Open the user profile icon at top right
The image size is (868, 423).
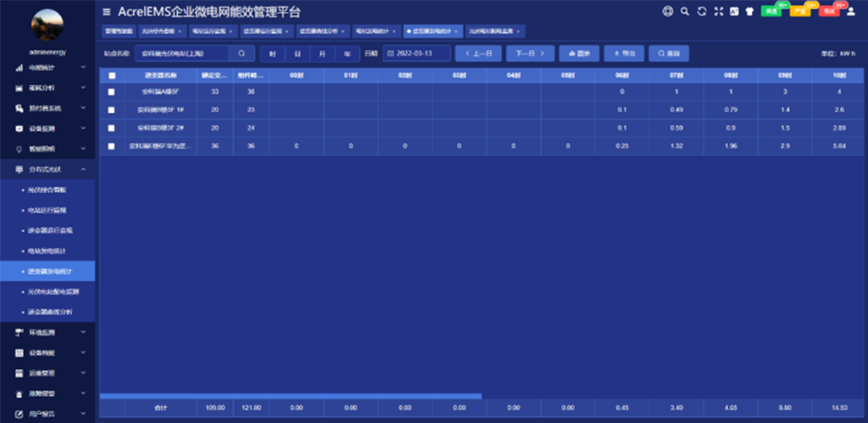point(852,11)
